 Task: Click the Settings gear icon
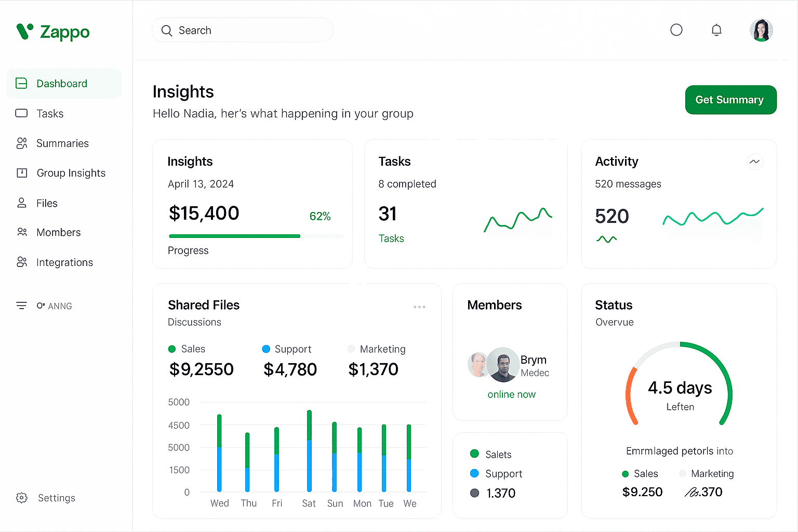tap(21, 498)
